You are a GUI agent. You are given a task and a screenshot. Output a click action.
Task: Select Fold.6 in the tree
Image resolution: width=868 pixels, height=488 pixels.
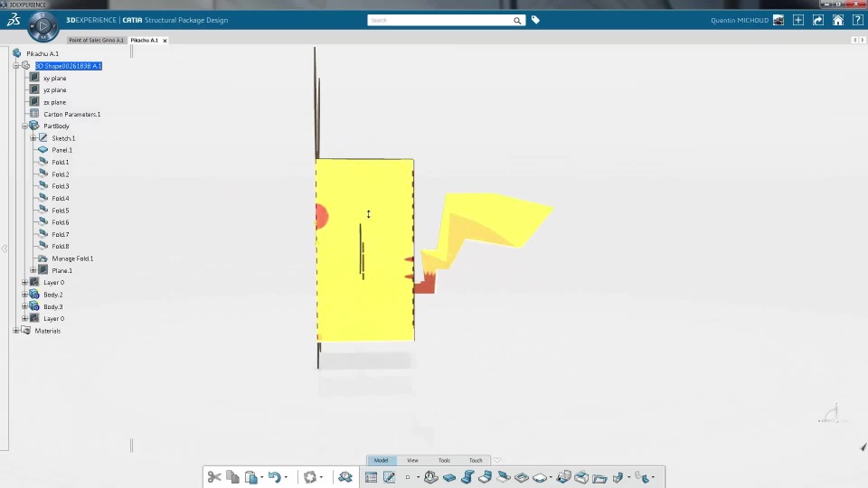click(x=61, y=222)
